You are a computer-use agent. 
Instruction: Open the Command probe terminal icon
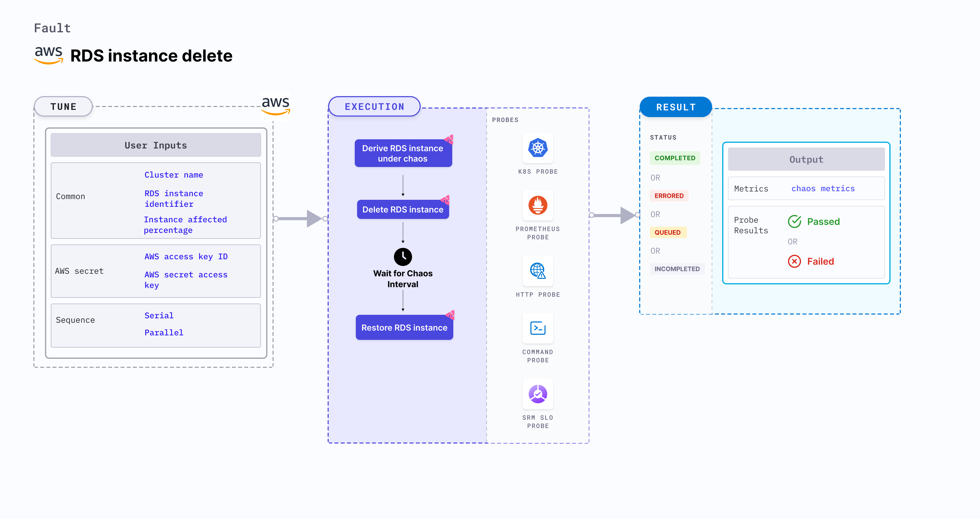[538, 328]
